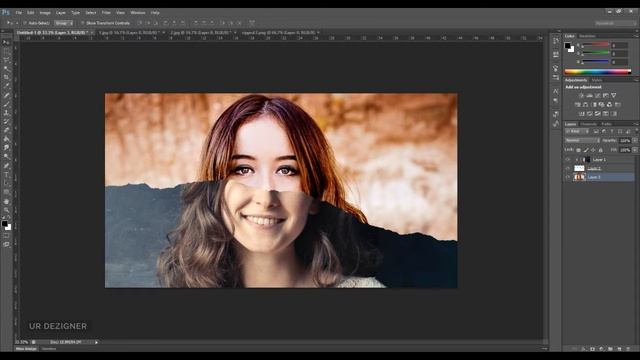
Task: Open the Fill value dropdown arrow
Action: click(x=635, y=150)
